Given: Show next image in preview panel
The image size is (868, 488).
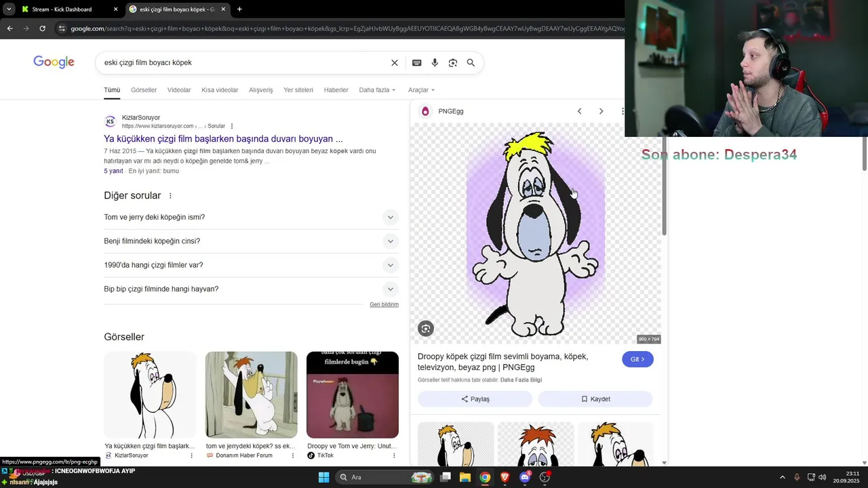Looking at the screenshot, I should pos(601,111).
